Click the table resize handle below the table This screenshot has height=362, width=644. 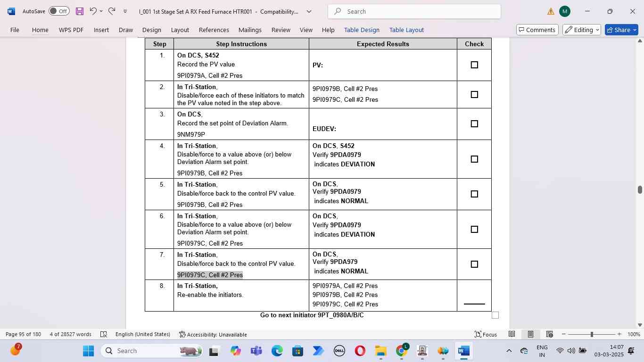click(x=495, y=315)
